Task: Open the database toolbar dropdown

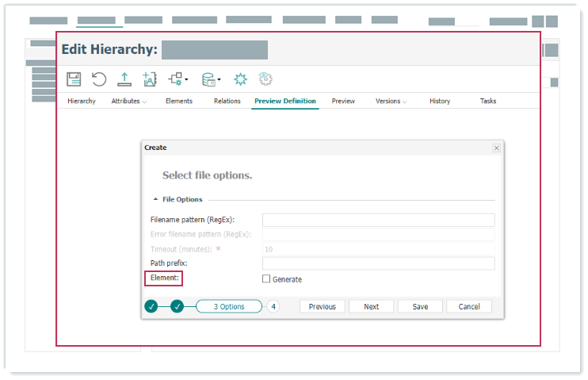Action: pos(212,79)
